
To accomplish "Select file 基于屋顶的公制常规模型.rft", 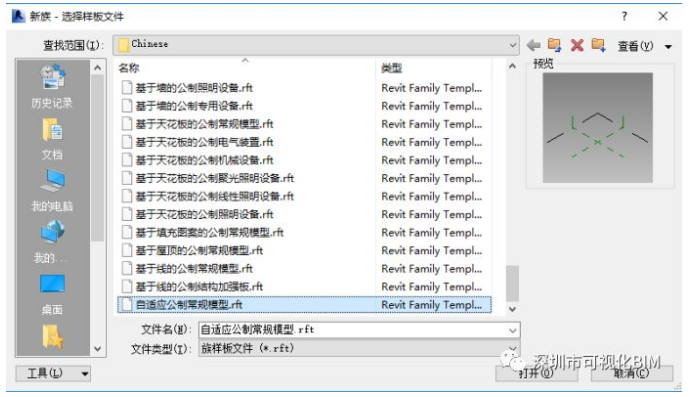I will click(x=304, y=250).
